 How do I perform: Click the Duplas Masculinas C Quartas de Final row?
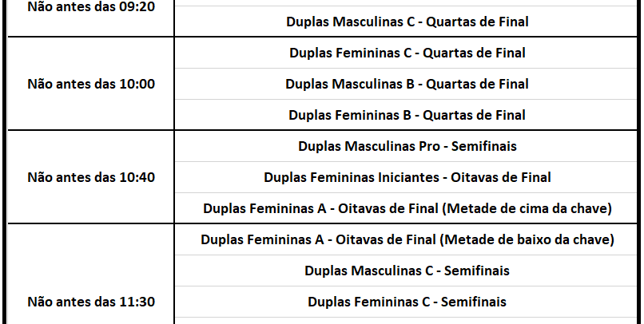coord(407,22)
